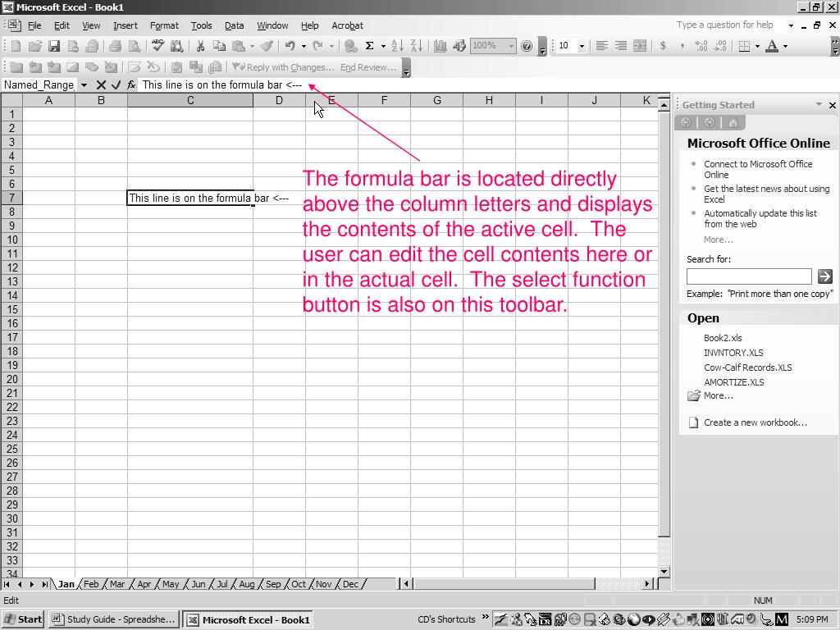The width and height of the screenshot is (840, 630).
Task: Apply Currency Style dollar format
Action: tap(663, 46)
